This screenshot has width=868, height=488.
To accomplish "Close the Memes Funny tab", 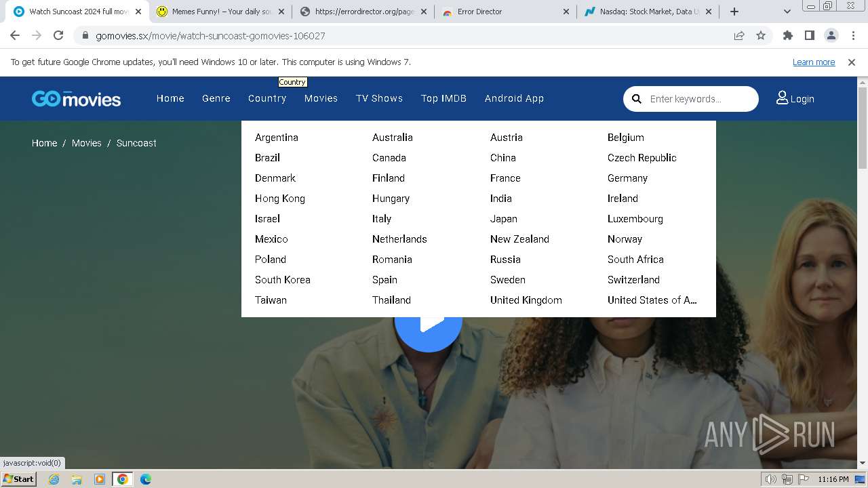I will (x=281, y=12).
